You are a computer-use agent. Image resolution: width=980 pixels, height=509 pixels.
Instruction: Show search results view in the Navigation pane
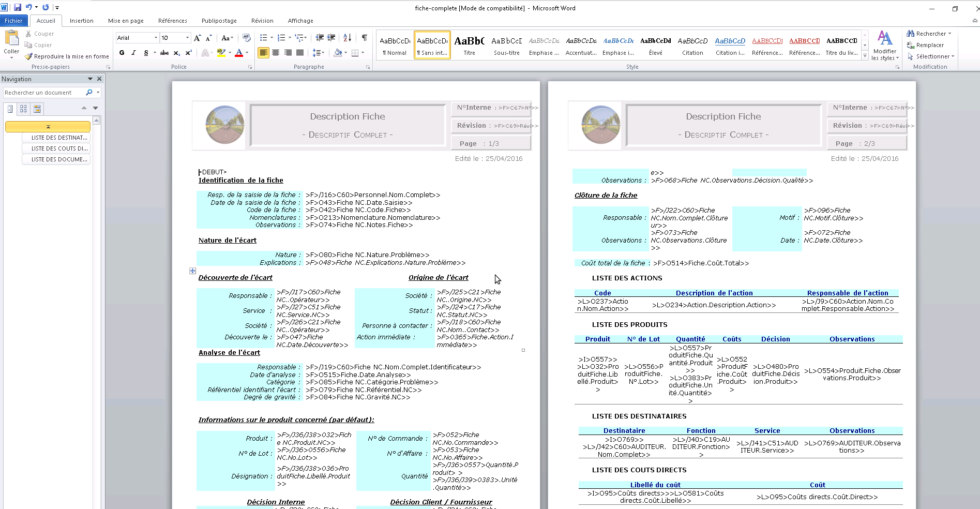pyautogui.click(x=37, y=109)
